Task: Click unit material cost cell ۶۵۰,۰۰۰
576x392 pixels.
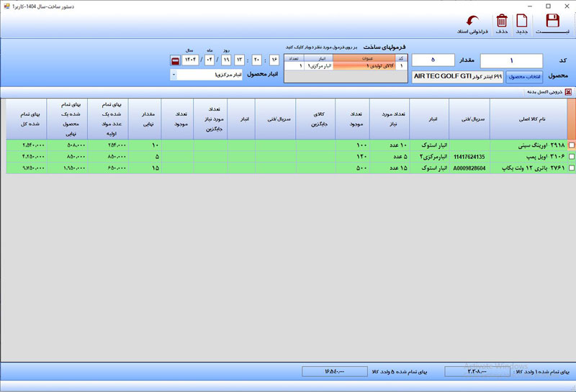Action: pos(108,168)
